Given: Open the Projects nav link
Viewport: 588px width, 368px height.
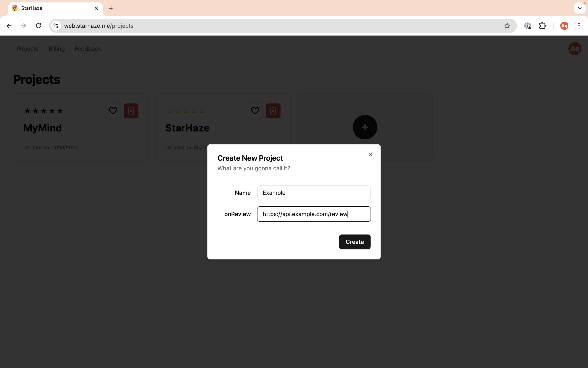Looking at the screenshot, I should (x=27, y=49).
